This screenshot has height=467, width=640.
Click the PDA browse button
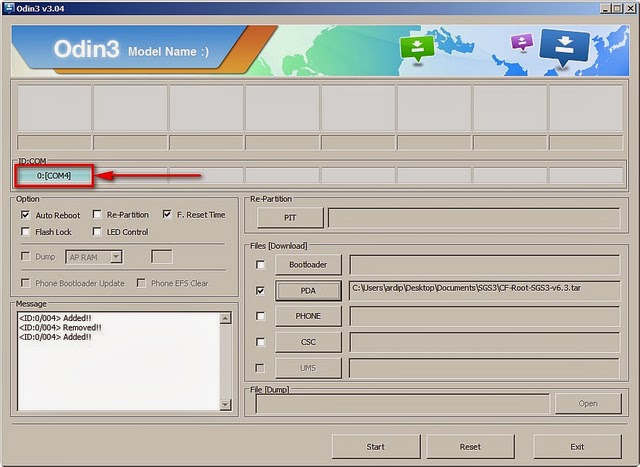[x=308, y=291]
